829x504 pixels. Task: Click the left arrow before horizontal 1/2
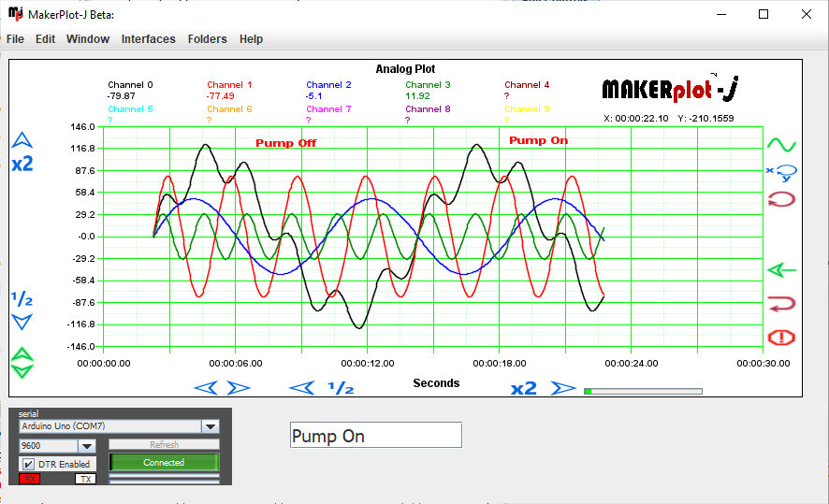pyautogui.click(x=302, y=388)
